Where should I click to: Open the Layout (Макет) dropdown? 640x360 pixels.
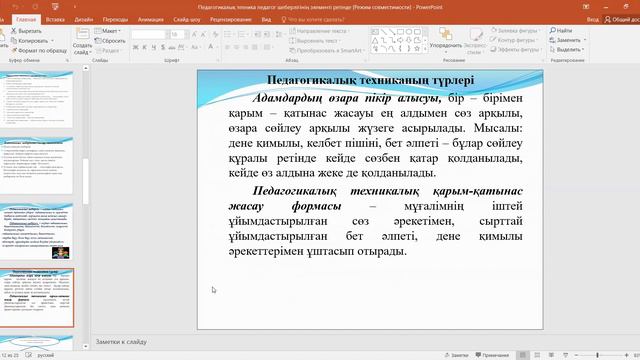[x=108, y=31]
